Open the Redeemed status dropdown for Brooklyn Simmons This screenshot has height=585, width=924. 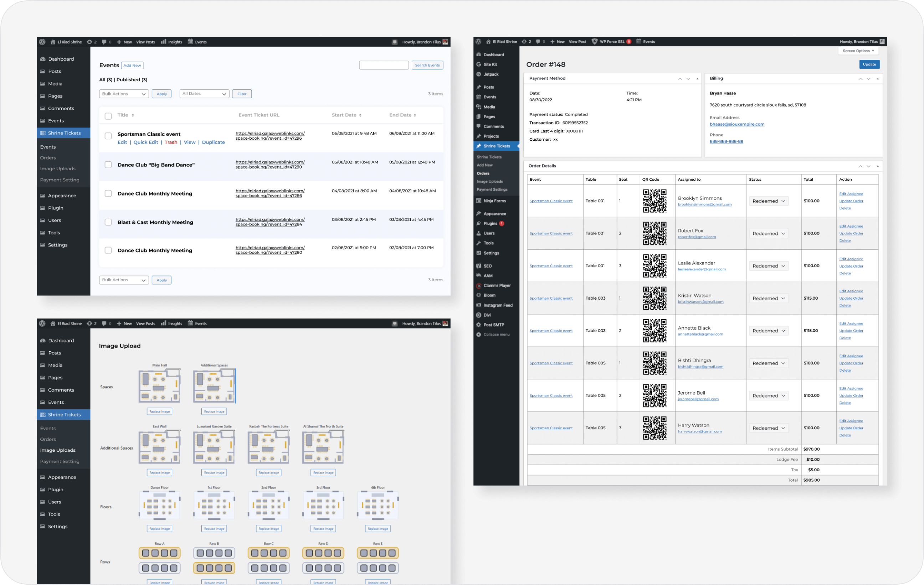(769, 201)
